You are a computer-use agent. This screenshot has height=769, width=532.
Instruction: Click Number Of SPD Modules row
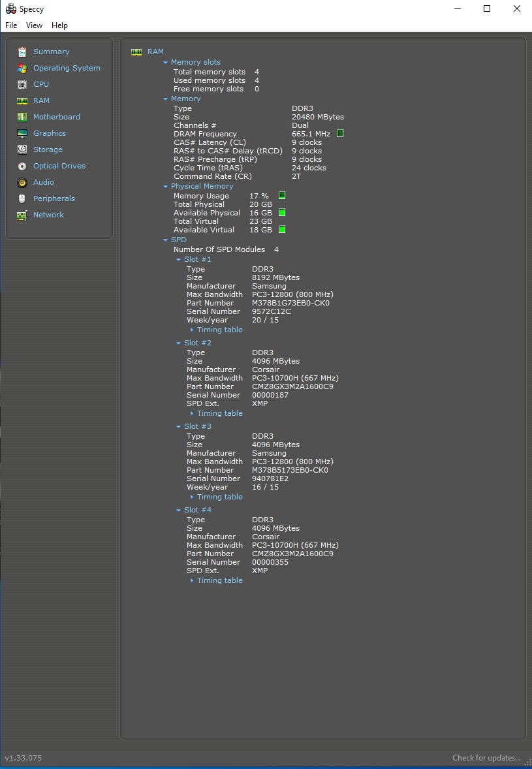[226, 249]
